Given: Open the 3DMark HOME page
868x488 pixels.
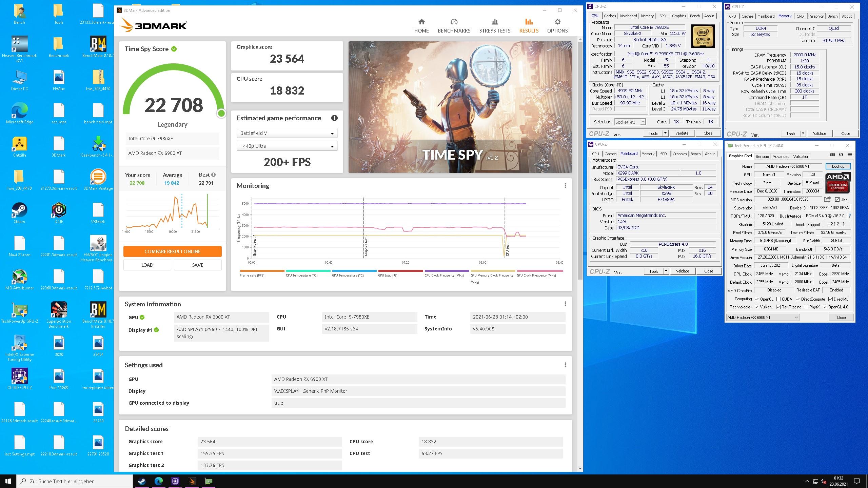Looking at the screenshot, I should pos(421,26).
